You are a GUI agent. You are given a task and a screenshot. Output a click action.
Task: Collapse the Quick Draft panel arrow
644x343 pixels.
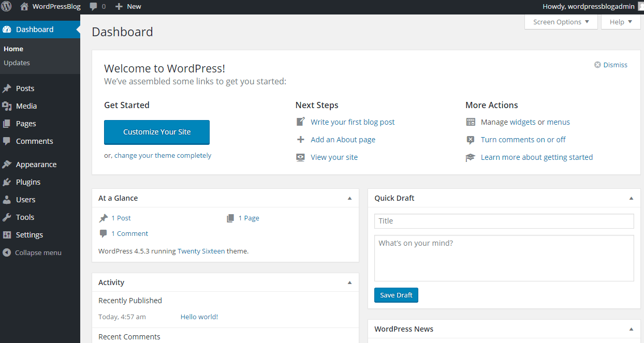631,198
